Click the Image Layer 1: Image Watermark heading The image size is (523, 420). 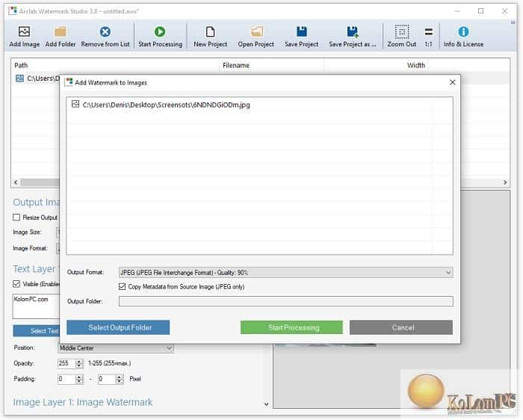[83, 402]
